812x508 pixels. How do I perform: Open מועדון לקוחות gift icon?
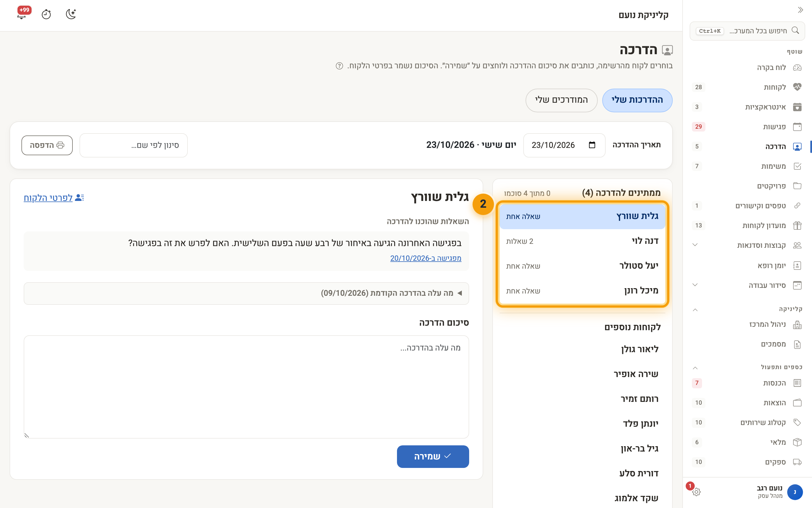797,225
